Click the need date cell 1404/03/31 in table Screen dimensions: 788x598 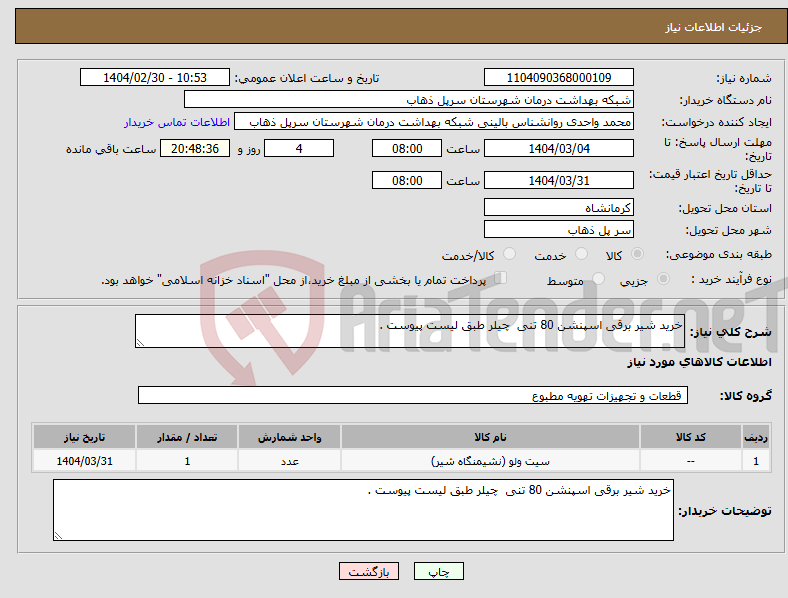84,461
